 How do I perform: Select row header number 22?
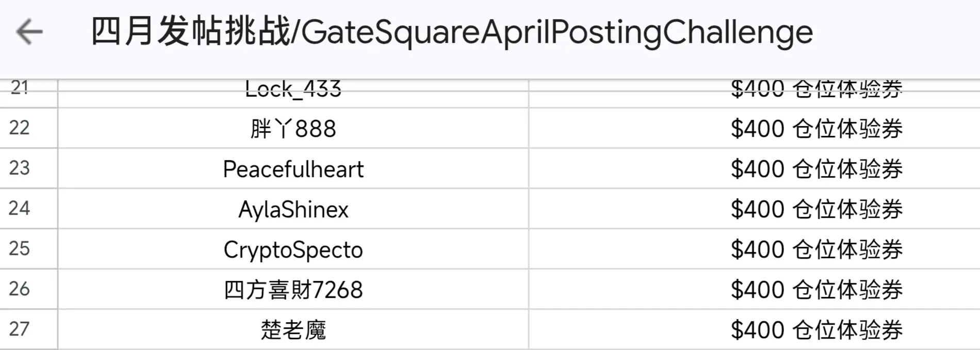click(x=20, y=128)
